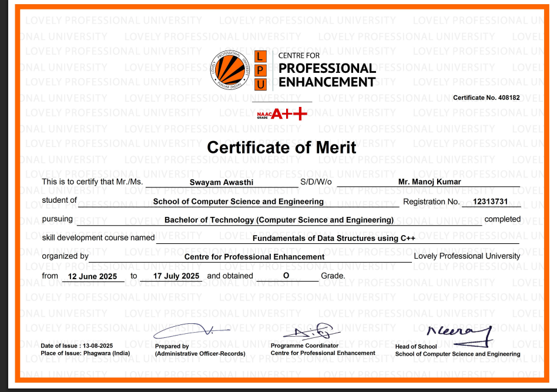Click the 'pursuing' label

57,219
